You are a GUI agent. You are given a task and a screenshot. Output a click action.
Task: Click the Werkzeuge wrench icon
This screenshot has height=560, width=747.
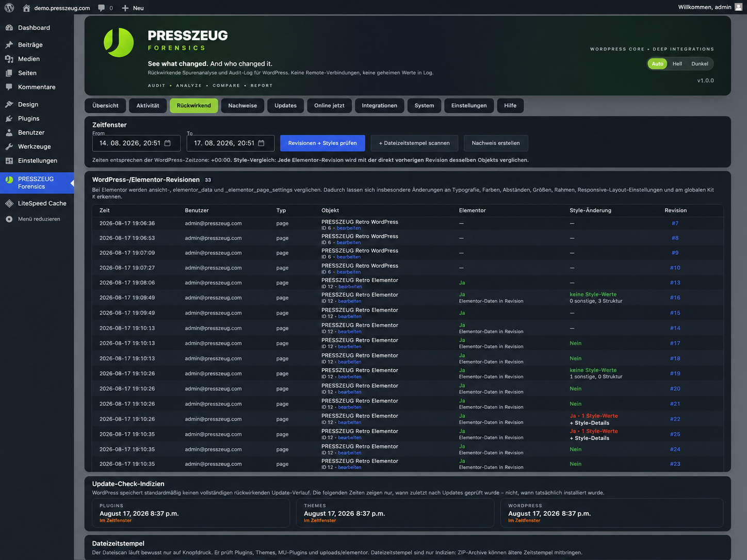pyautogui.click(x=9, y=146)
